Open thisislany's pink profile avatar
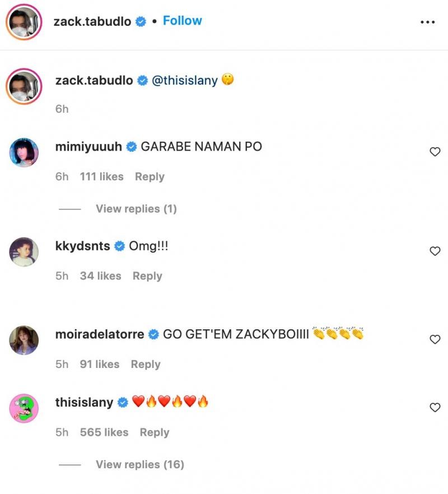This screenshot has width=448, height=494. click(24, 408)
